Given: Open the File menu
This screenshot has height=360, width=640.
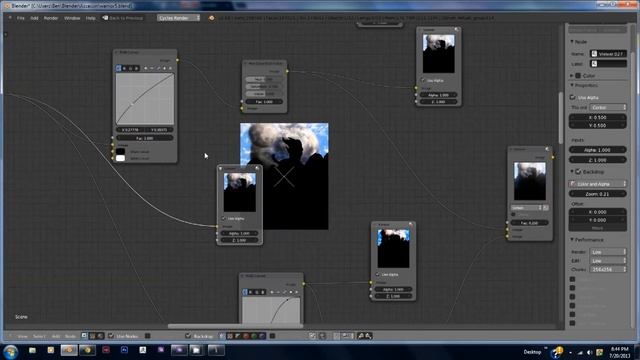Looking at the screenshot, I should pyautogui.click(x=20, y=18).
